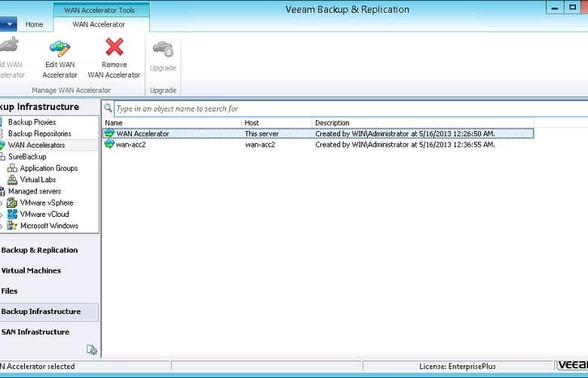Open Backup Repositories in the tree

(39, 134)
